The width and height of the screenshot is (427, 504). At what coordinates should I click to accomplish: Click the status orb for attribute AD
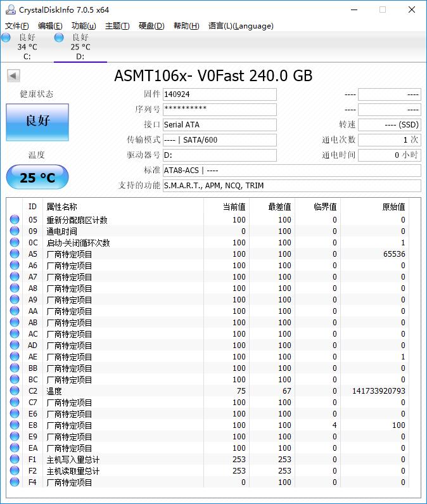pos(15,345)
